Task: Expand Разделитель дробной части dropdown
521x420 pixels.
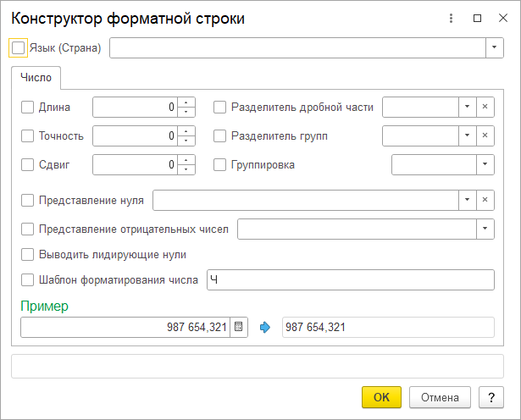Action: click(x=467, y=107)
